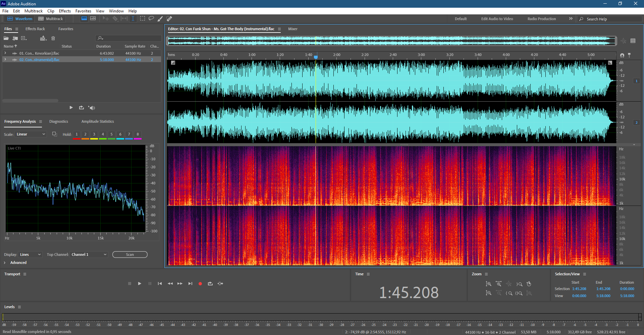Image resolution: width=644 pixels, height=335 pixels.
Task: Expand the 02. Con...strumental).flac file row
Action: (x=5, y=60)
